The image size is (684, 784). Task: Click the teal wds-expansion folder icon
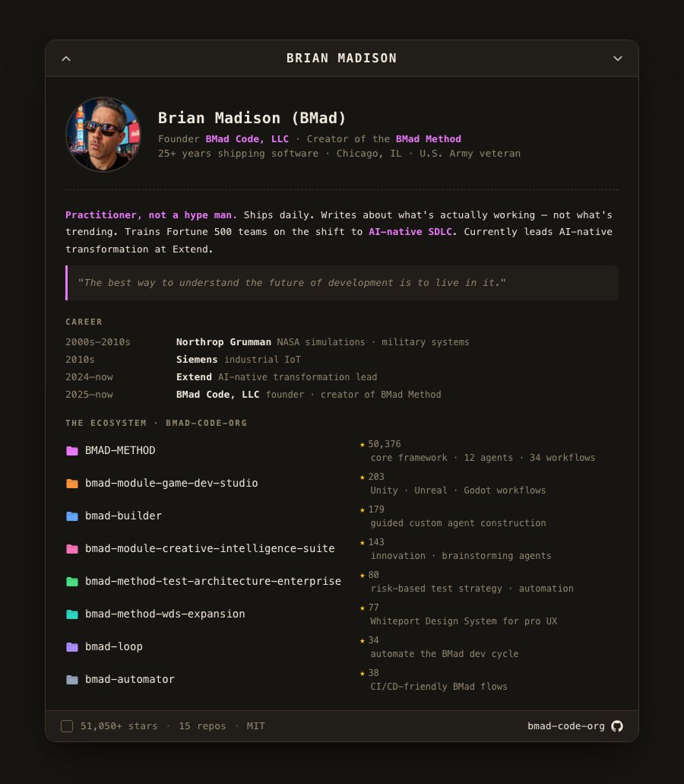point(72,614)
